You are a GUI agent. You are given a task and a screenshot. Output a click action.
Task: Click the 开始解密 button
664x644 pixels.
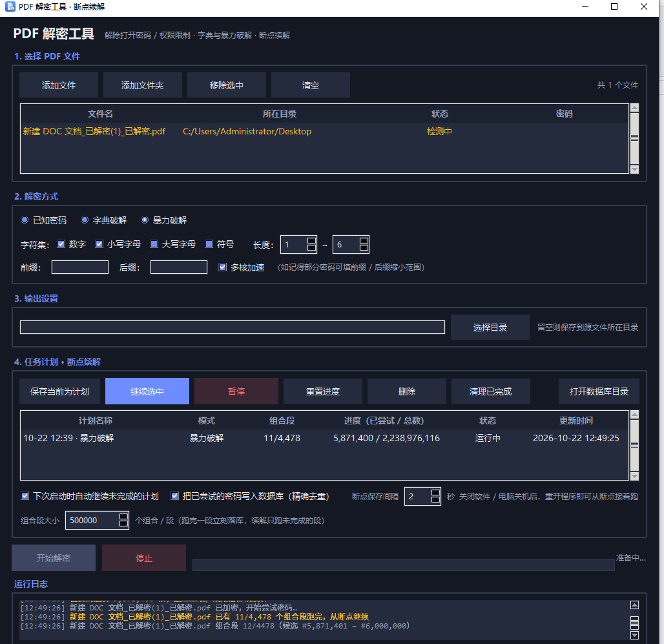(54, 558)
